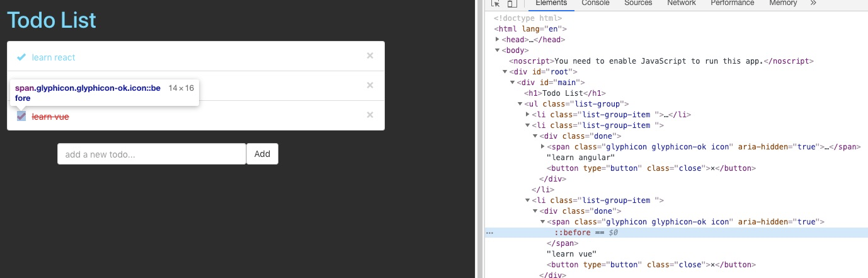Open the row actions ellipsis beside ::before
Screen dimensions: 868x278
point(489,233)
